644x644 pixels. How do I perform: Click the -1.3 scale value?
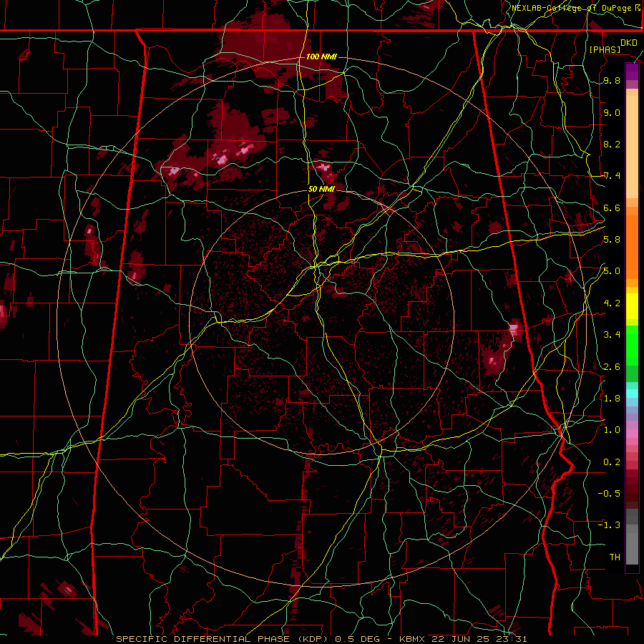[x=609, y=525]
